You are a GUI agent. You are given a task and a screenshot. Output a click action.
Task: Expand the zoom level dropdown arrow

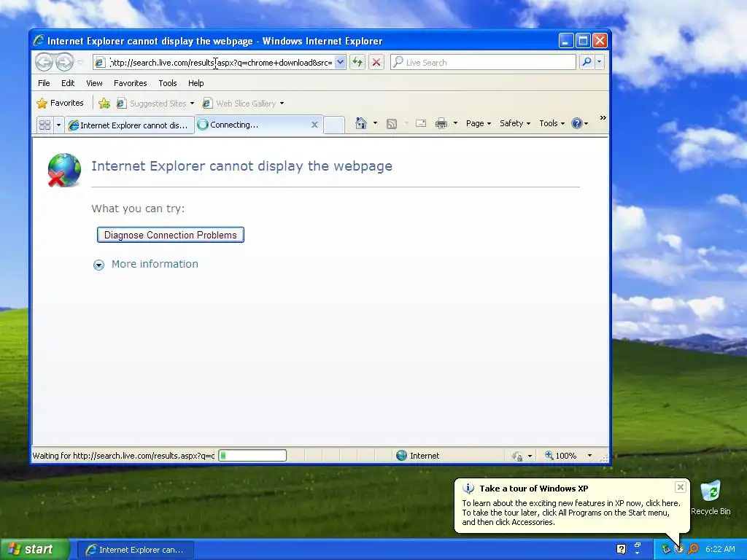pyautogui.click(x=589, y=456)
